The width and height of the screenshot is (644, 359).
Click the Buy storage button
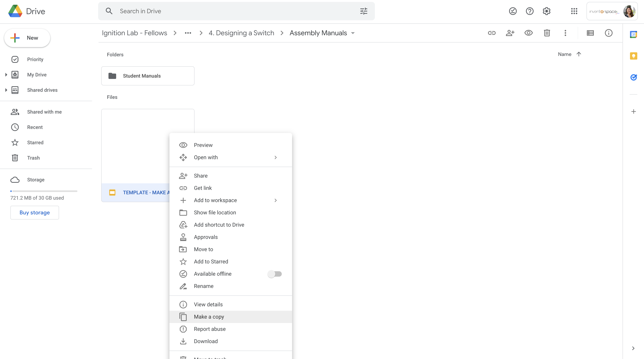(x=34, y=213)
